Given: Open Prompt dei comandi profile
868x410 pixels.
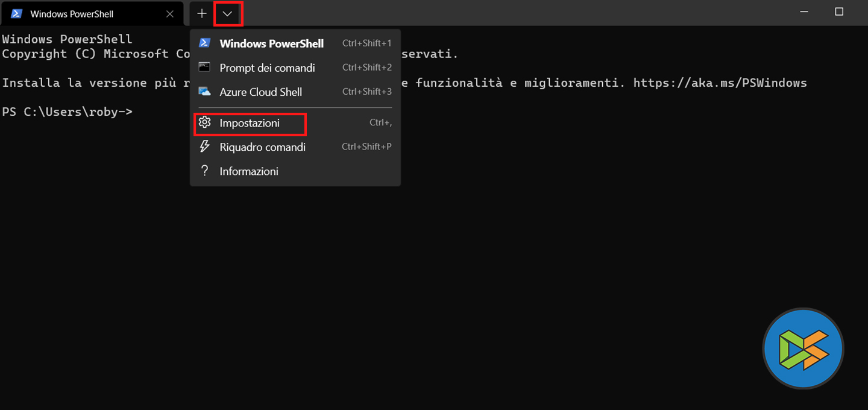Looking at the screenshot, I should point(267,68).
